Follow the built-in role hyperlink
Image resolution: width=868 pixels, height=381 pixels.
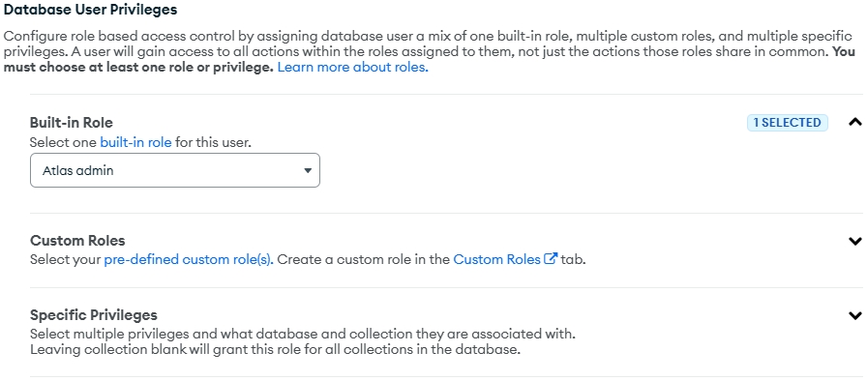[x=135, y=142]
